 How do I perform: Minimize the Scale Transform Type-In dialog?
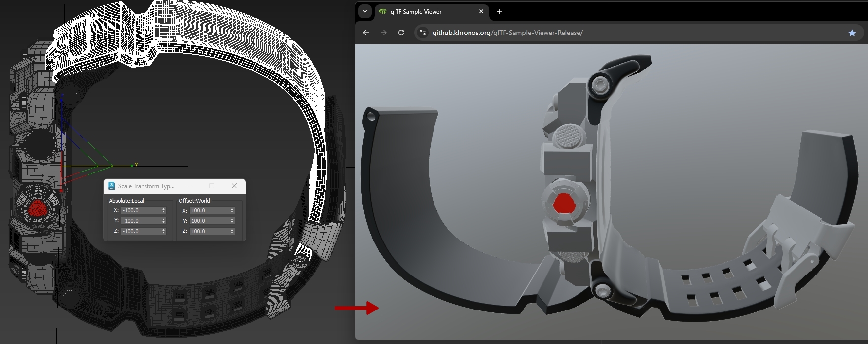189,186
